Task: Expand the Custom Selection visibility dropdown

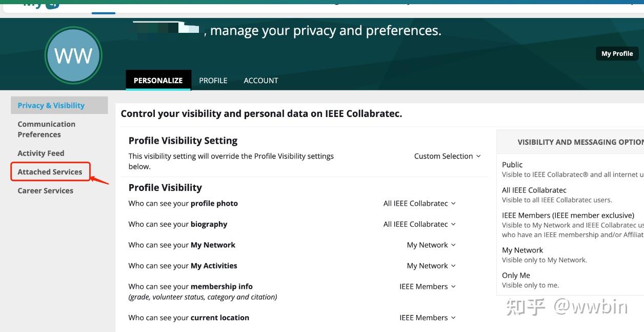Action: point(448,156)
